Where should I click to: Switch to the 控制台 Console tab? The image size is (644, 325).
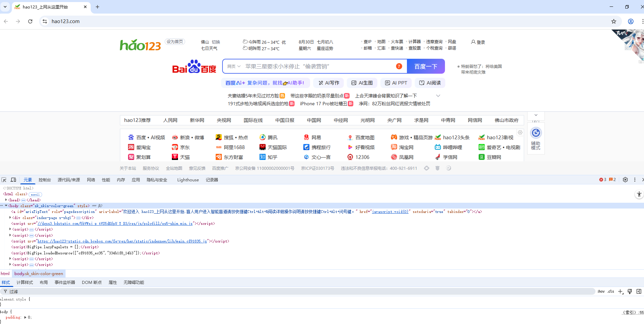[44, 180]
